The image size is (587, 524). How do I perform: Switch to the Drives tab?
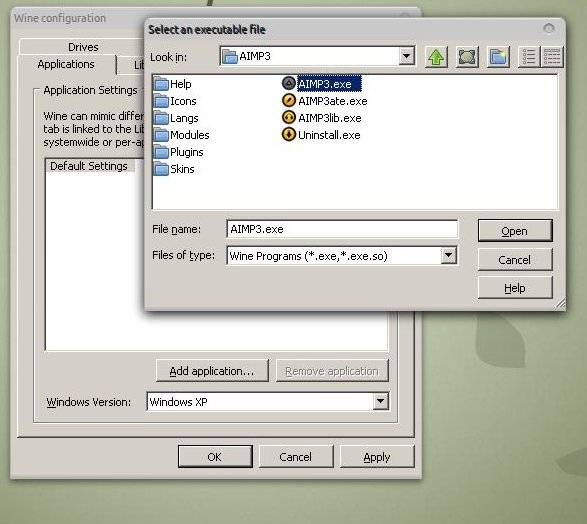pos(83,47)
